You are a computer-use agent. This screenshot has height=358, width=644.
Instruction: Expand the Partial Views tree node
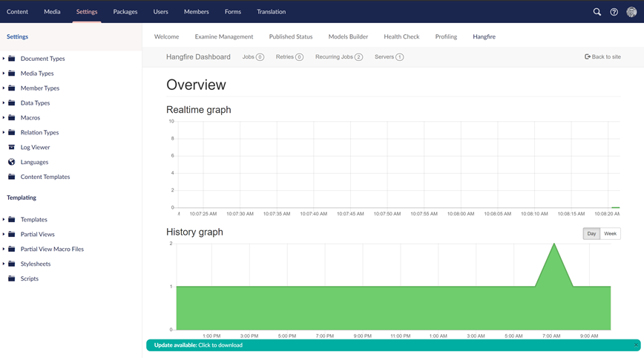tap(4, 234)
